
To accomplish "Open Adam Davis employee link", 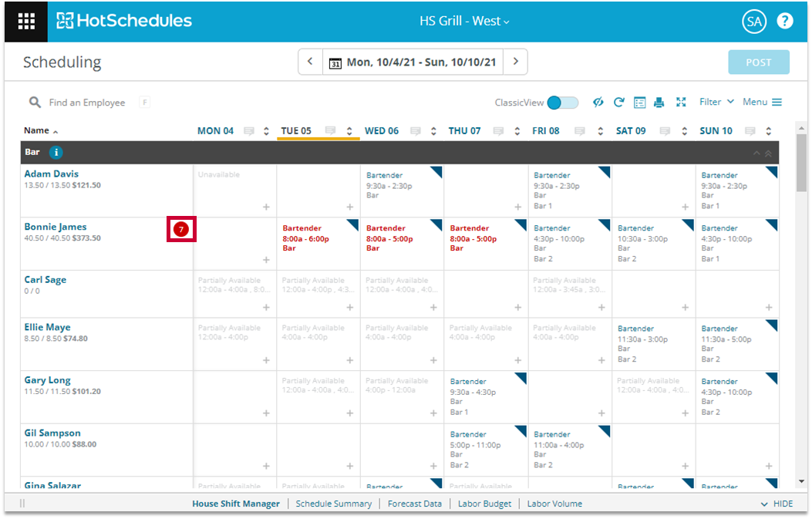I will tap(51, 174).
